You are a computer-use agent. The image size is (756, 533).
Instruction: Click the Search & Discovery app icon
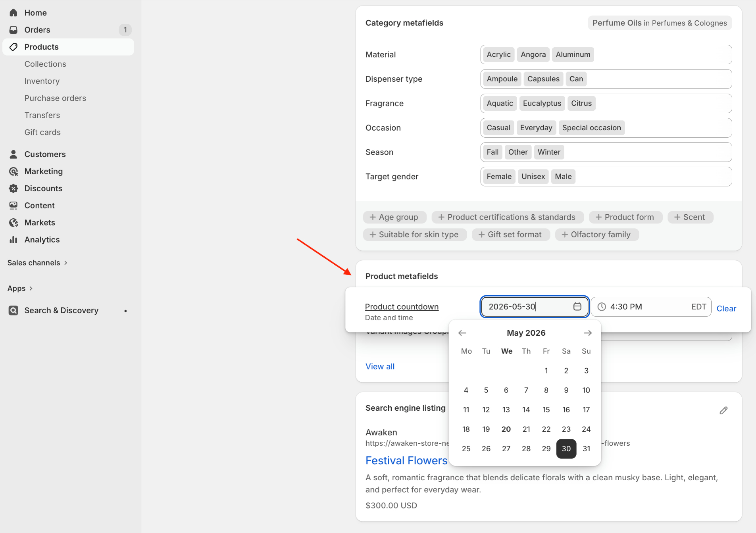[13, 310]
